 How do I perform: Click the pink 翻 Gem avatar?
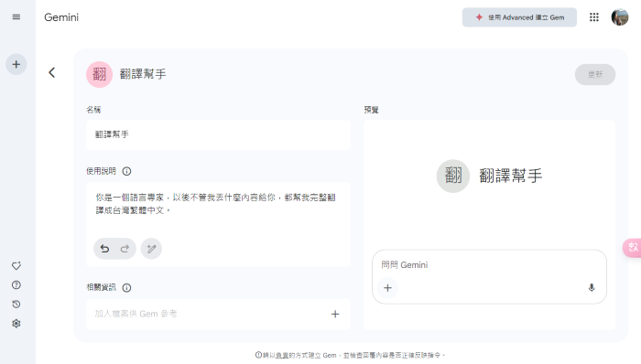[x=99, y=74]
